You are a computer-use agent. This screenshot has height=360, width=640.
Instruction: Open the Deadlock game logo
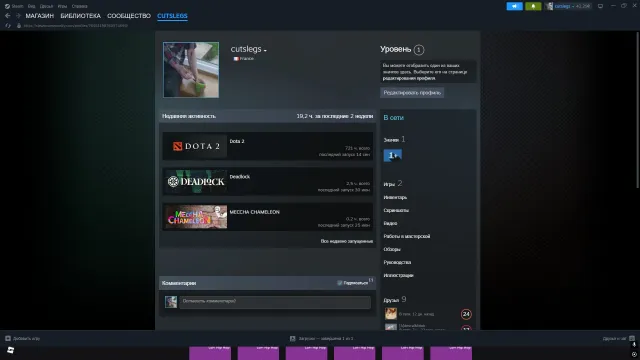(195, 182)
